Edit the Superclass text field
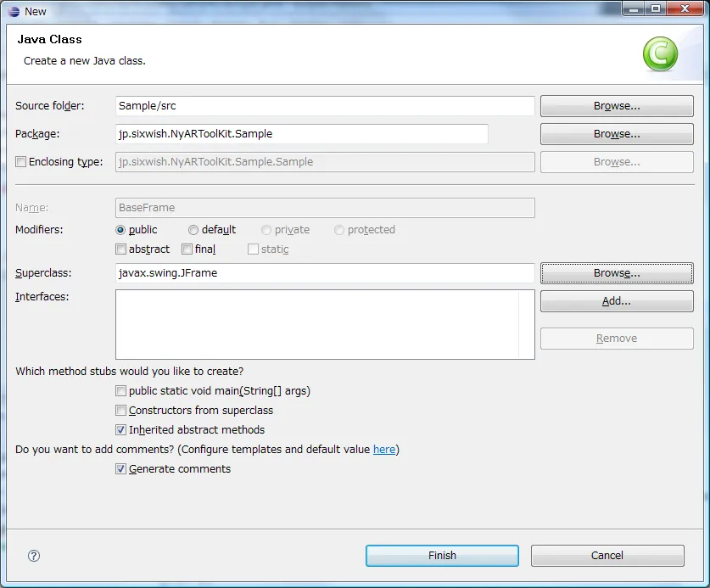The width and height of the screenshot is (710, 588). (x=325, y=273)
